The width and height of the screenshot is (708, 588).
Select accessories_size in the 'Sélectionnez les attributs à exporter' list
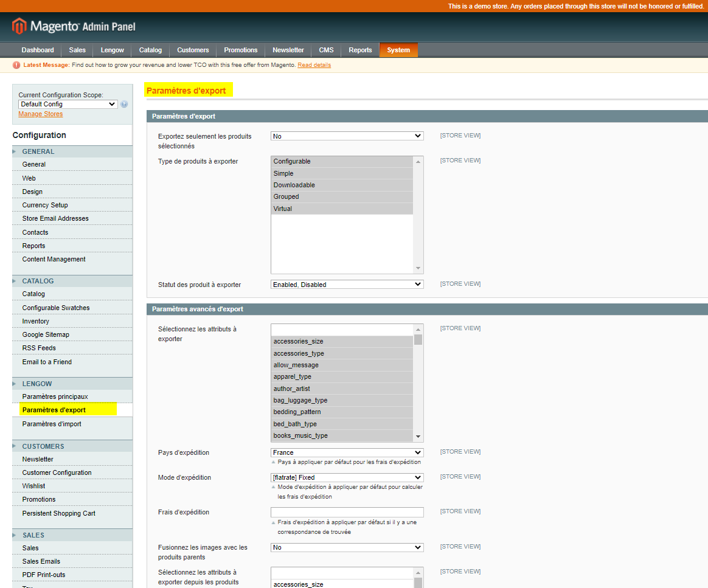(342, 342)
